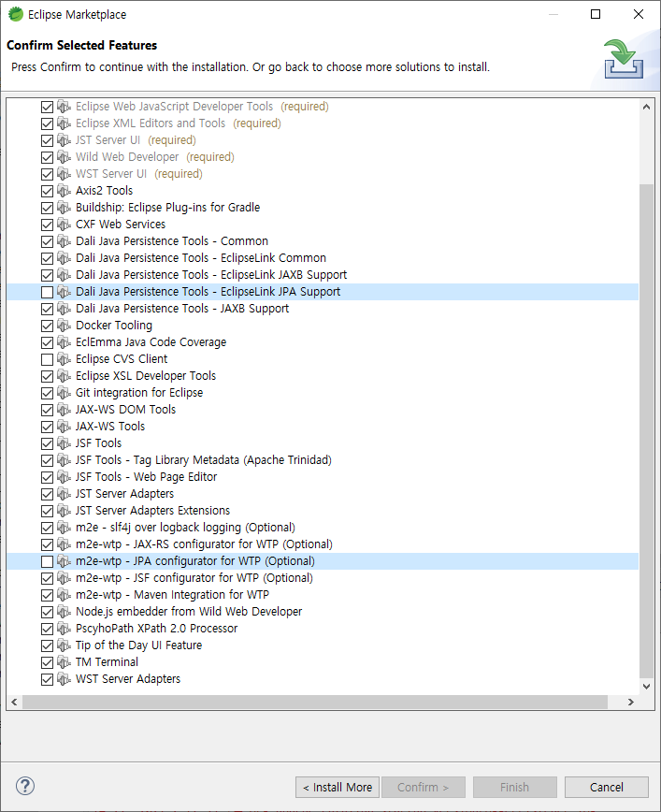
Task: Check the Eclipse CVS Client checkbox
Action: [47, 359]
